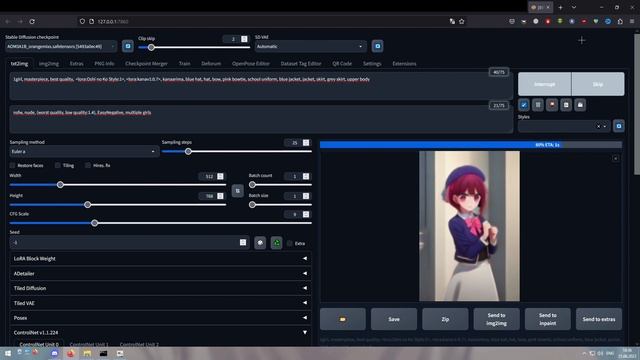Click the translate icon beside the bookmark star
The width and height of the screenshot is (640, 360).
(452, 21)
